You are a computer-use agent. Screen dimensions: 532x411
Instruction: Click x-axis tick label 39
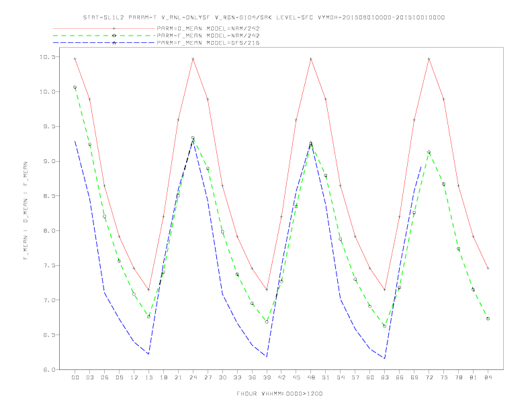[x=267, y=377]
